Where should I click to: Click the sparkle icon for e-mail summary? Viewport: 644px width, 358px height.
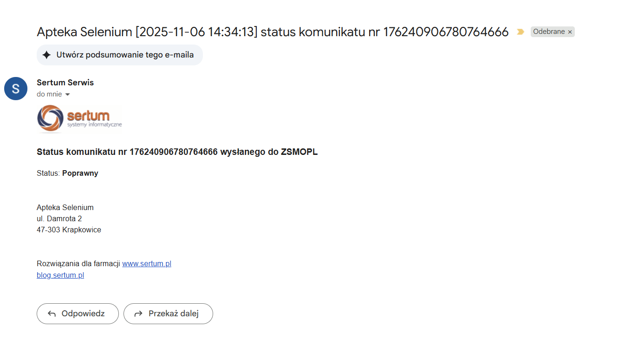tap(46, 55)
